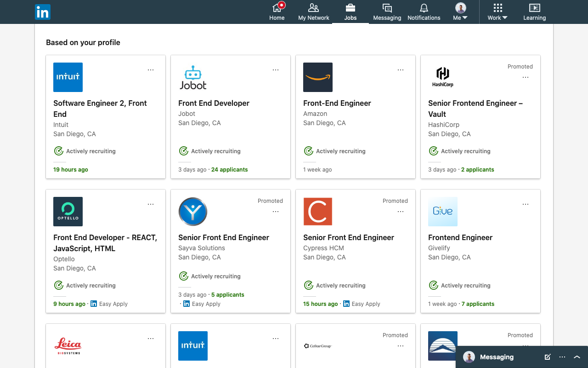Image resolution: width=588 pixels, height=368 pixels.
Task: Click profile photo in Messaging bar
Action: 469,357
